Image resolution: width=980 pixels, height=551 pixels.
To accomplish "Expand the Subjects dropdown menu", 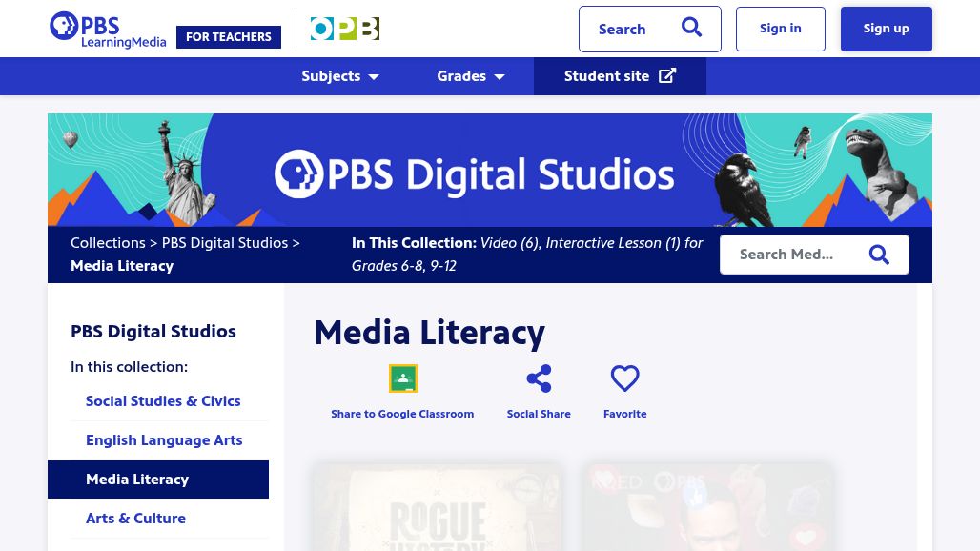I will click(340, 76).
